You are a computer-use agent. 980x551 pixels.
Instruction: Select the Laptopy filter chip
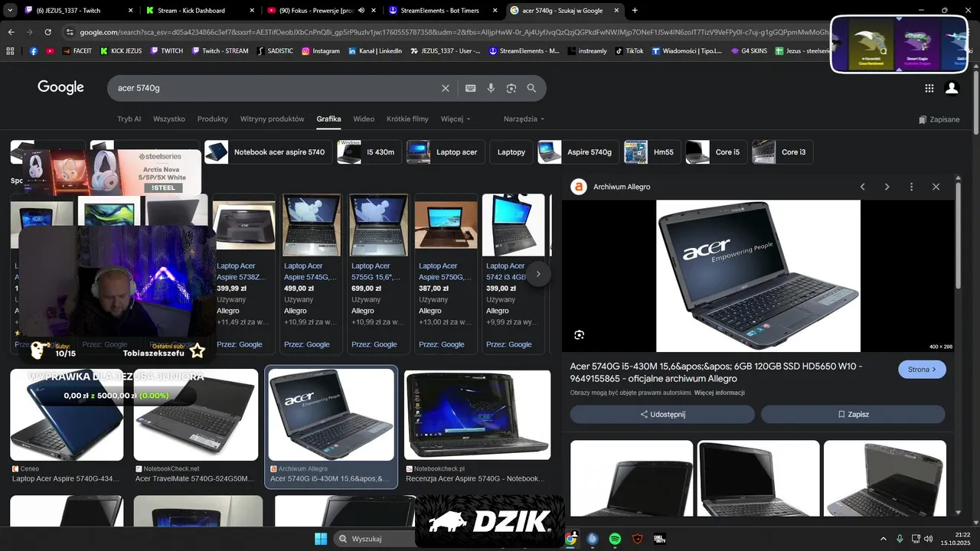[511, 152]
